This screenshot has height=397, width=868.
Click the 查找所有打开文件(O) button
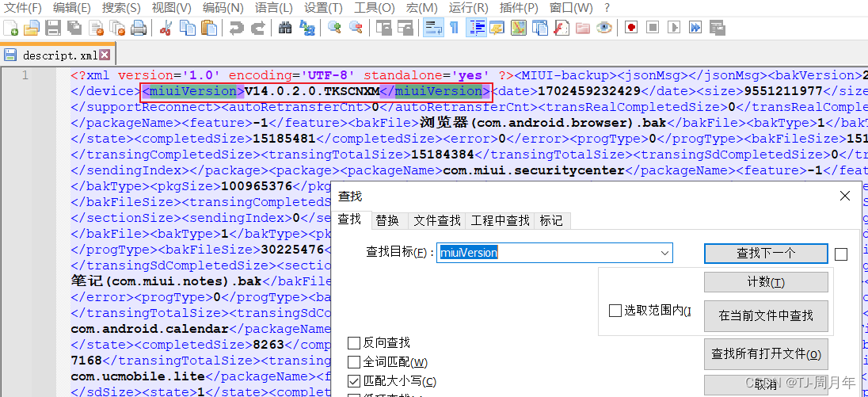tap(766, 354)
